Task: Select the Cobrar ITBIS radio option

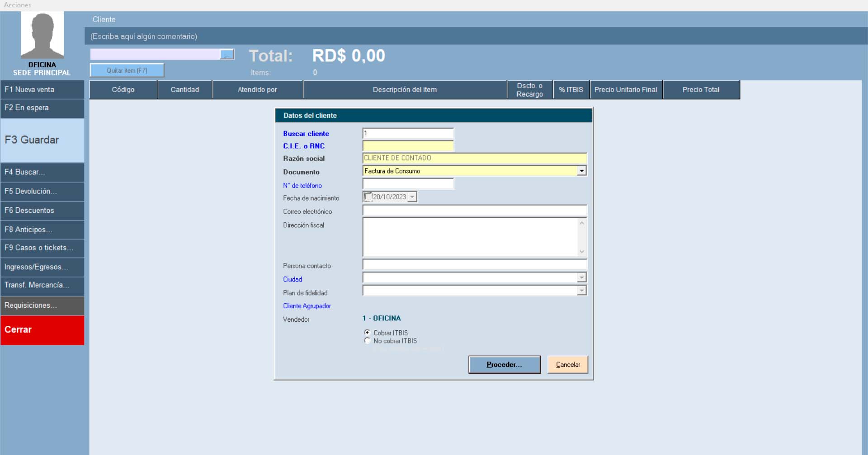Action: point(367,333)
